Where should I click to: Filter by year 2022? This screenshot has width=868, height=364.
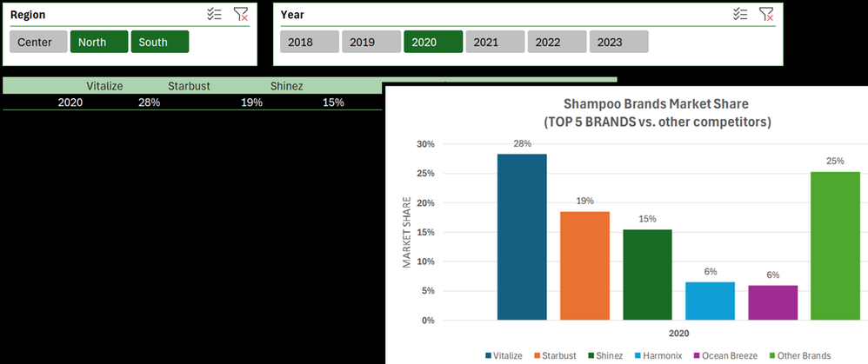pyautogui.click(x=557, y=42)
